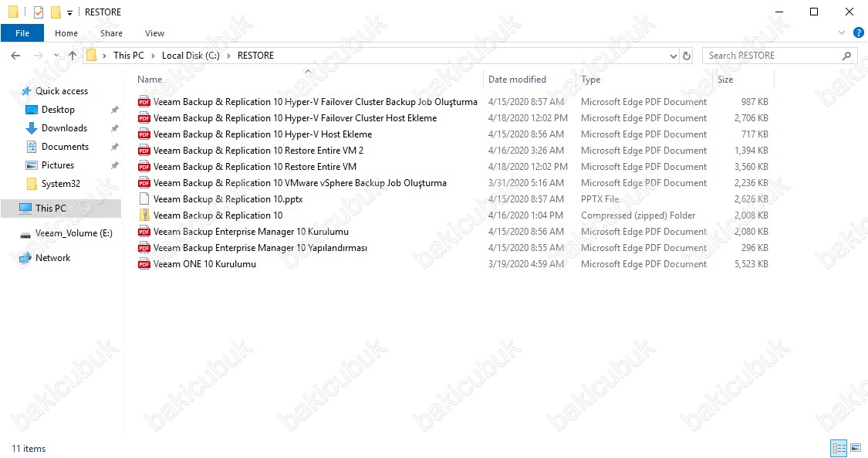Open the Help question mark icon
This screenshot has height=458, width=868.
click(x=859, y=32)
